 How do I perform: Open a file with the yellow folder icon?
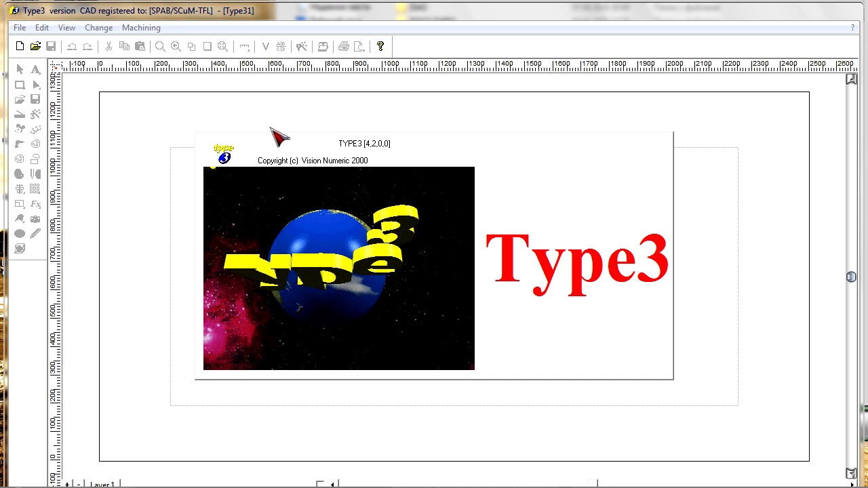pyautogui.click(x=35, y=46)
